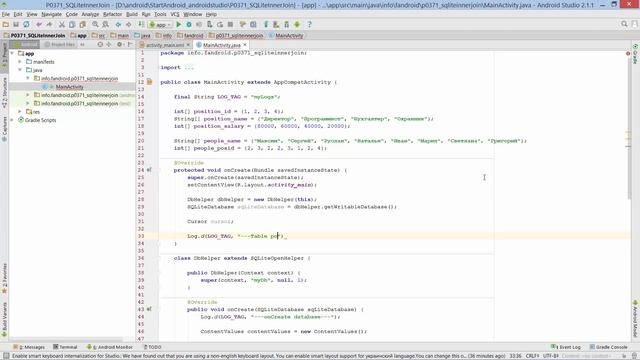Close the activity_main.xml tab

(x=188, y=44)
